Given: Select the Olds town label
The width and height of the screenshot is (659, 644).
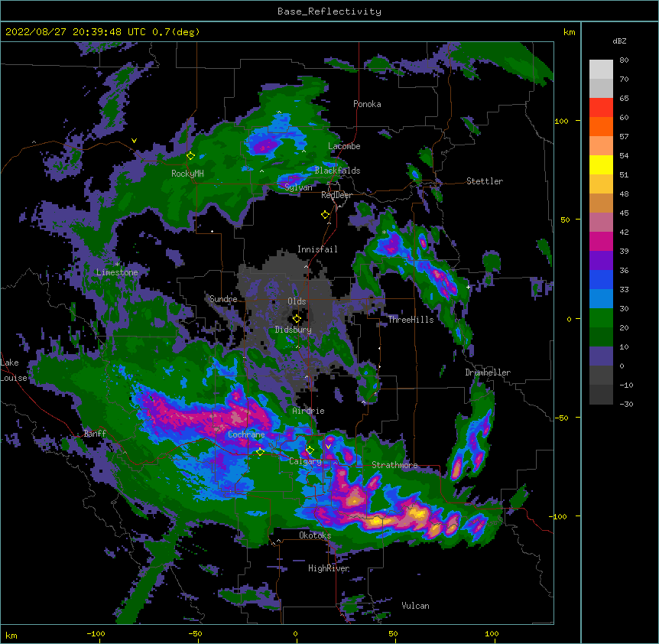Looking at the screenshot, I should [x=297, y=301].
